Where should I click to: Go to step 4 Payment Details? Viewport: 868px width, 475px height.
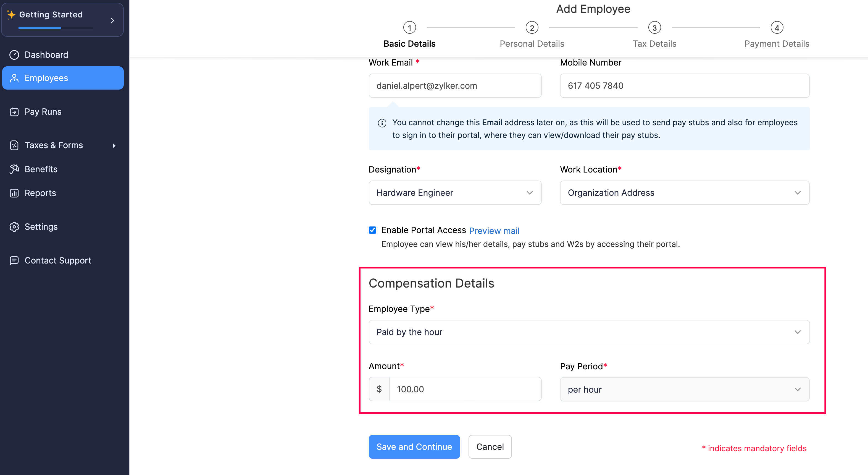click(x=777, y=28)
